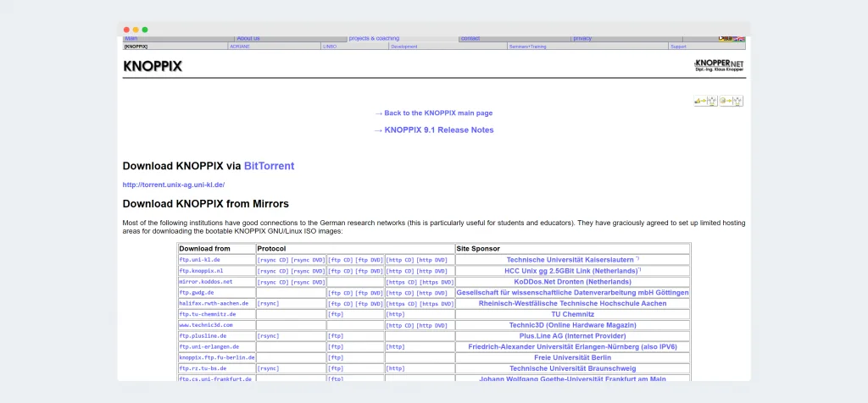
Task: Click the German flag language icon
Action: coord(726,39)
